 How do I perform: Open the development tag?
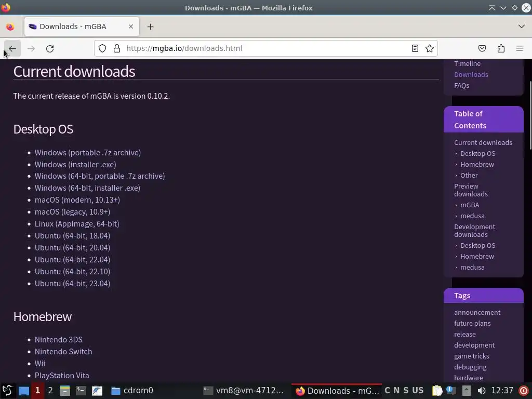tap(474, 345)
